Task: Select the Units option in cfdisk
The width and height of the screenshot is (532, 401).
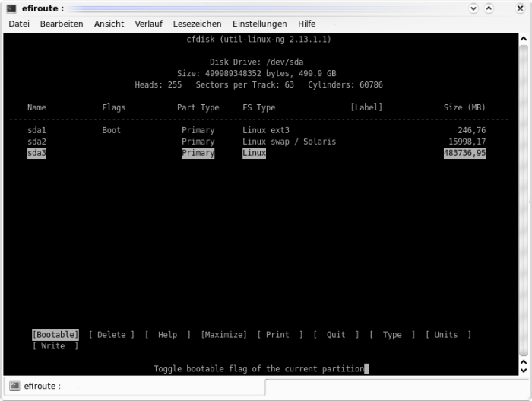Action: 447,335
